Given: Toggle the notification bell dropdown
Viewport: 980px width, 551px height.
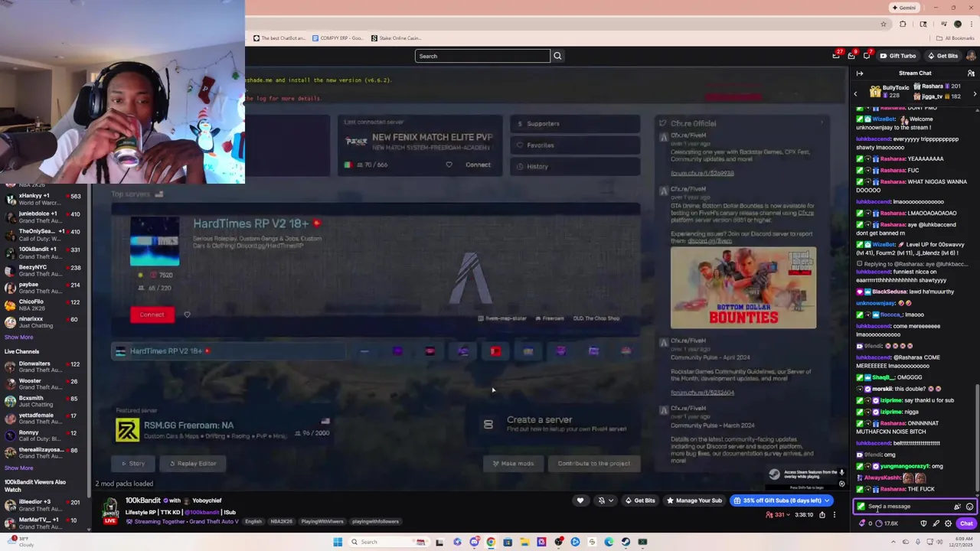Looking at the screenshot, I should pyautogui.click(x=605, y=500).
